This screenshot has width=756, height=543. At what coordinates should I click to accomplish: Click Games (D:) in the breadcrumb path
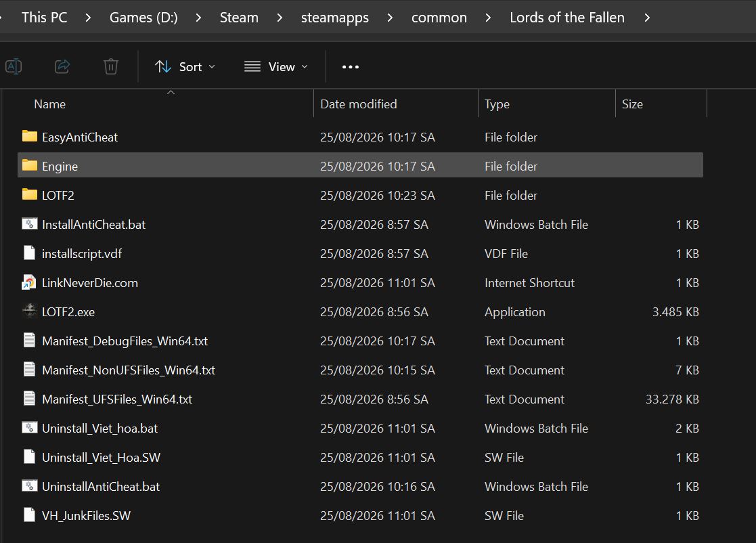(143, 18)
